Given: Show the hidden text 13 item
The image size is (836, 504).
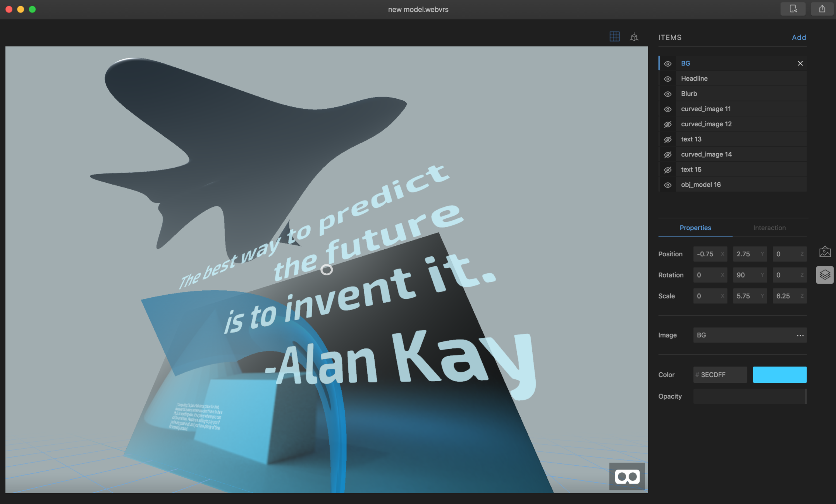Looking at the screenshot, I should point(667,139).
